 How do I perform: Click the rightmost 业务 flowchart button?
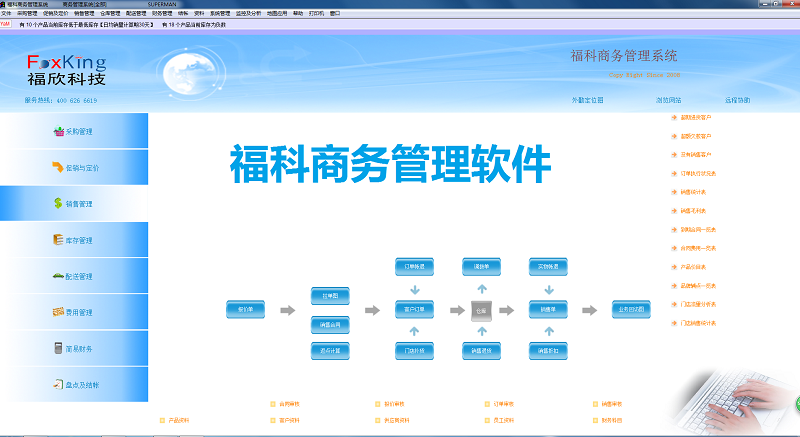coord(631,310)
